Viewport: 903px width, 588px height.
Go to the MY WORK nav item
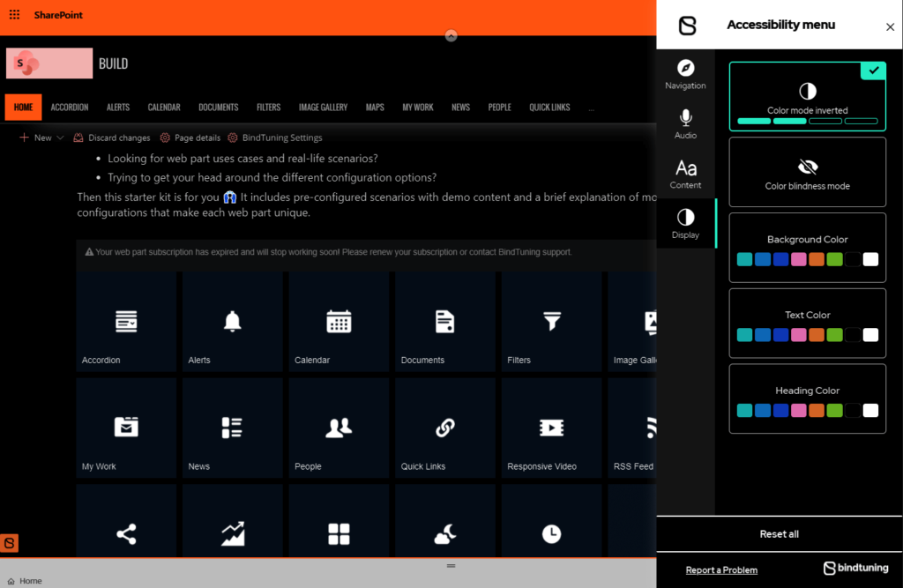click(x=418, y=108)
